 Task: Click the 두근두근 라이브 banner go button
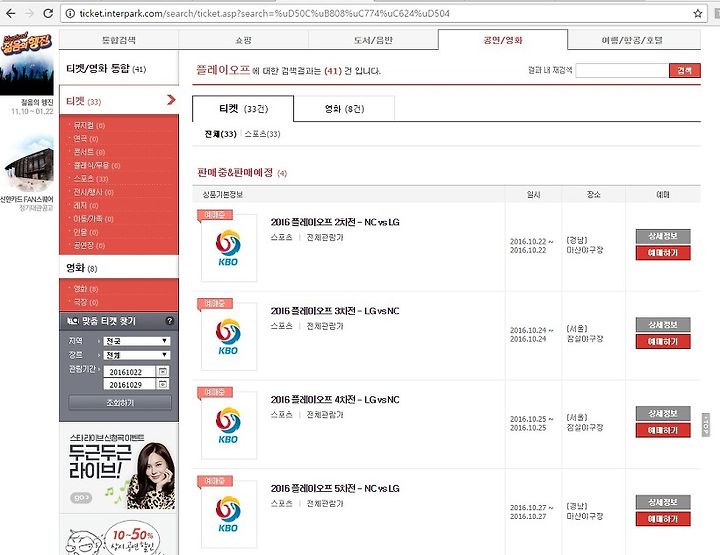point(81,498)
